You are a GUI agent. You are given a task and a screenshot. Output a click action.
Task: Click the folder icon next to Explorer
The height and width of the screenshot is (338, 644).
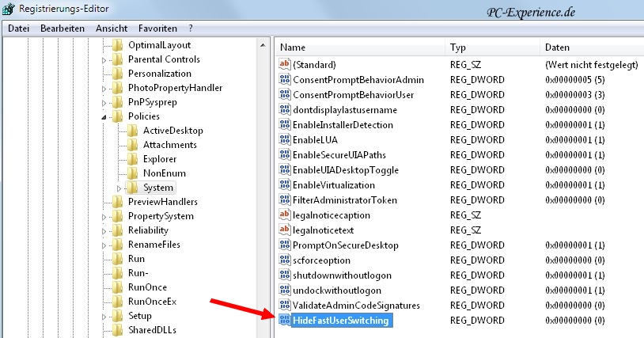133,159
